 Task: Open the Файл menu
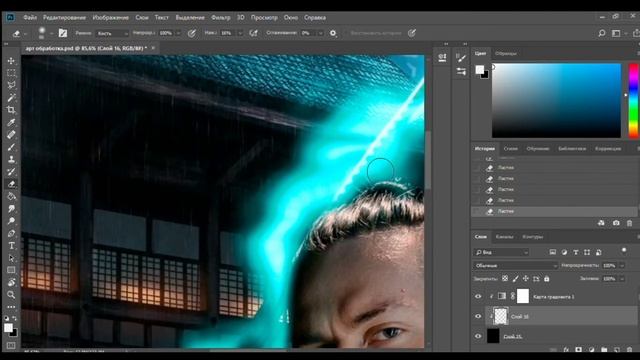pyautogui.click(x=30, y=18)
